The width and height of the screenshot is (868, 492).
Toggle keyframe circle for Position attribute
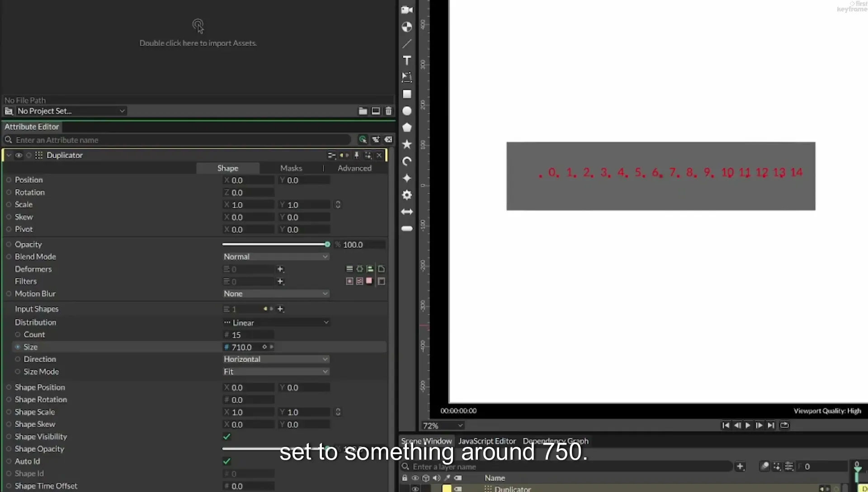click(9, 180)
